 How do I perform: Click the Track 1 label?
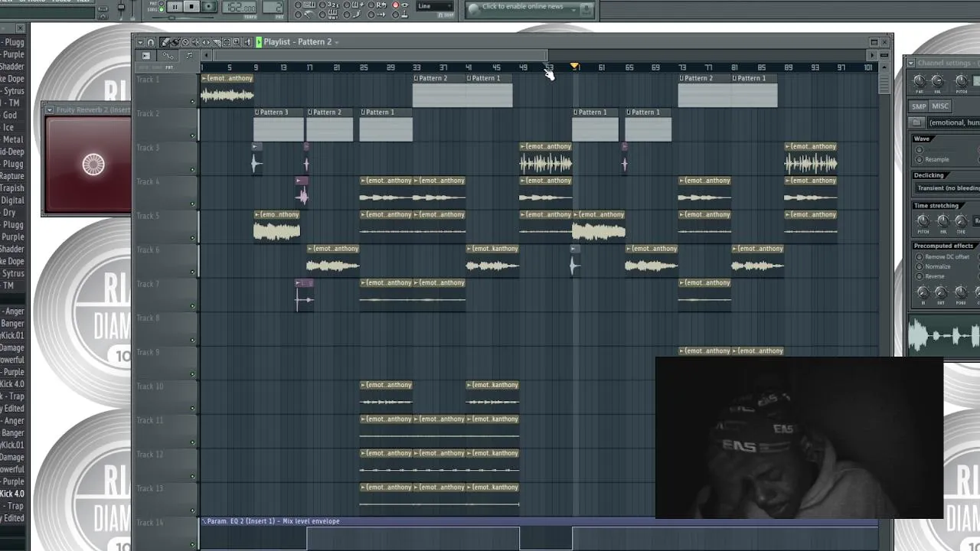pyautogui.click(x=148, y=80)
